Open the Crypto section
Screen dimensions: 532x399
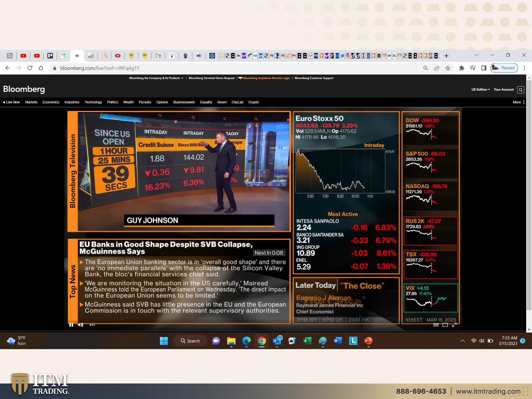(x=254, y=102)
